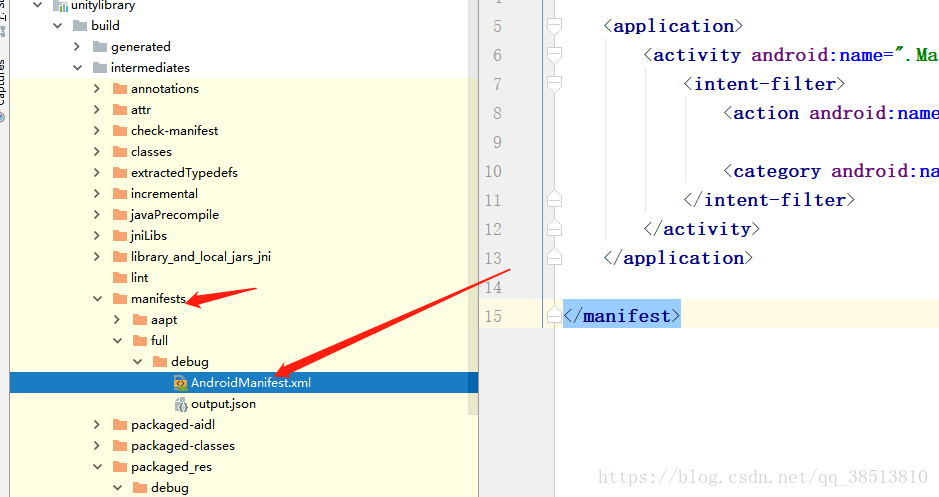Click the generated folder icon
This screenshot has width=939, height=497.
(x=100, y=47)
